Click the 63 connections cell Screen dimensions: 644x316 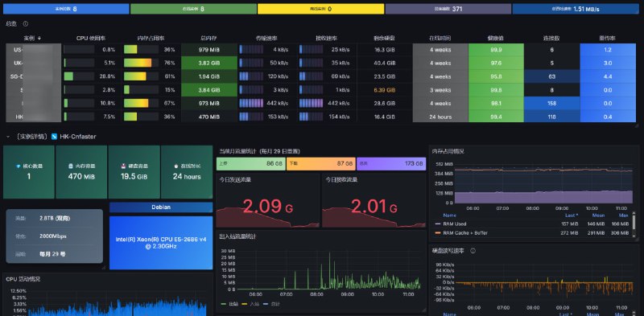point(552,76)
